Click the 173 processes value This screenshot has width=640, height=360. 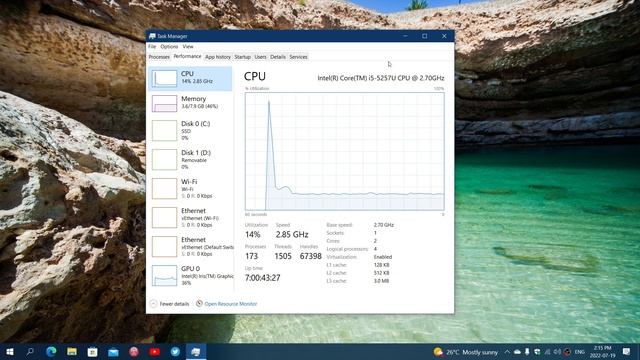(x=251, y=256)
